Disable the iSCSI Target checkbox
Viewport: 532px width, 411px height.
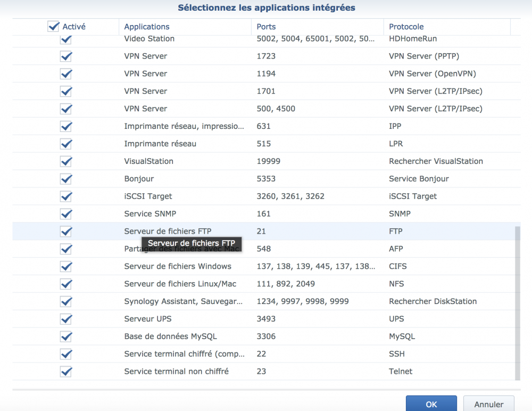(x=66, y=196)
